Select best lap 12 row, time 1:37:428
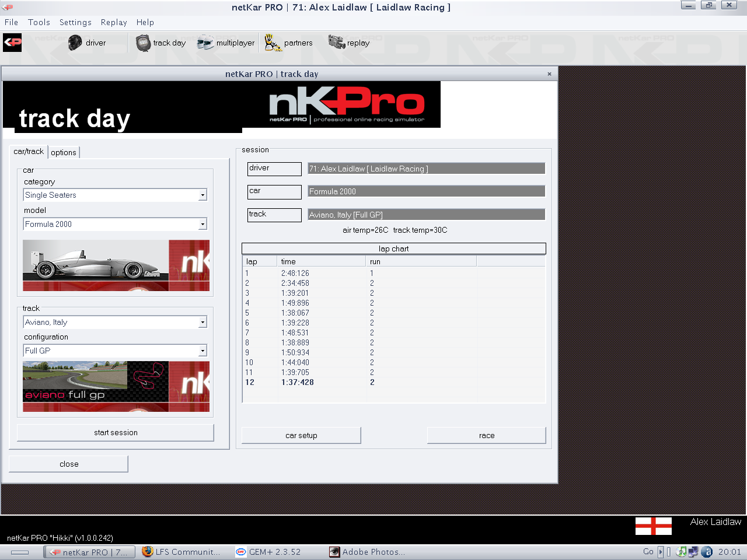747x560 pixels. tap(394, 382)
